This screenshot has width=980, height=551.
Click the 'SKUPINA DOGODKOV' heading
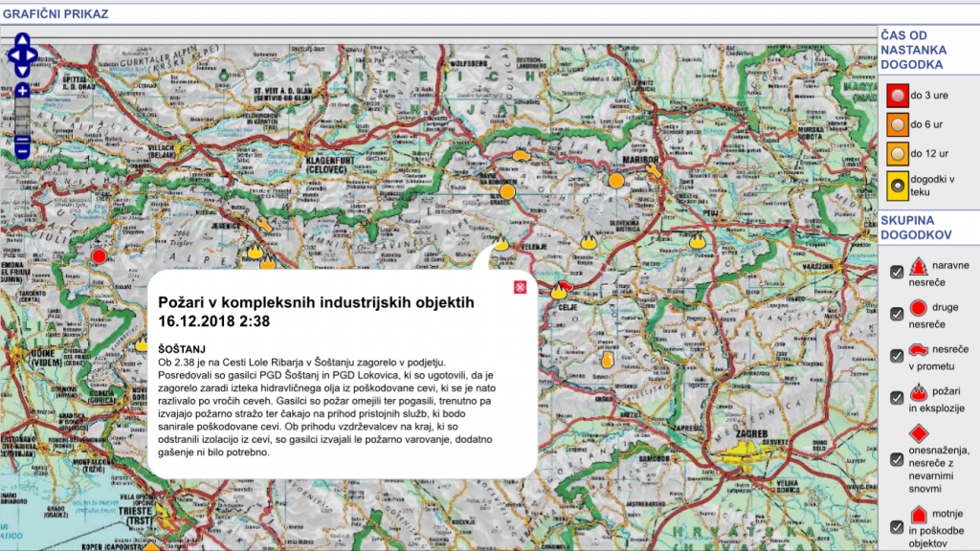[916, 228]
